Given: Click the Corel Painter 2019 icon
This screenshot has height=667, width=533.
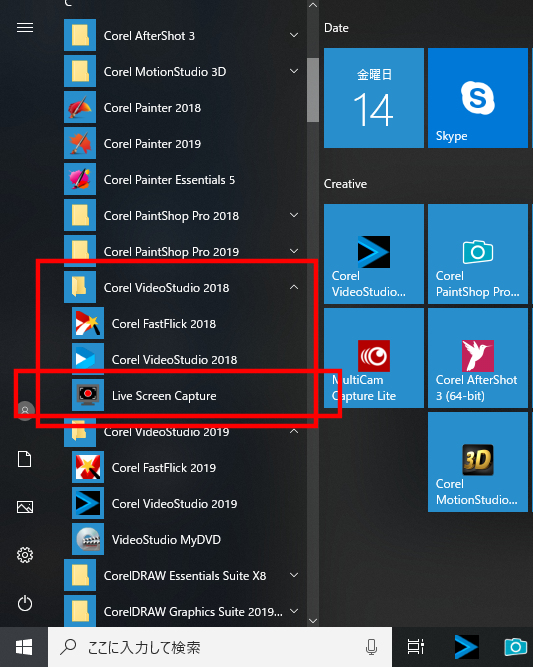Looking at the screenshot, I should pos(80,143).
